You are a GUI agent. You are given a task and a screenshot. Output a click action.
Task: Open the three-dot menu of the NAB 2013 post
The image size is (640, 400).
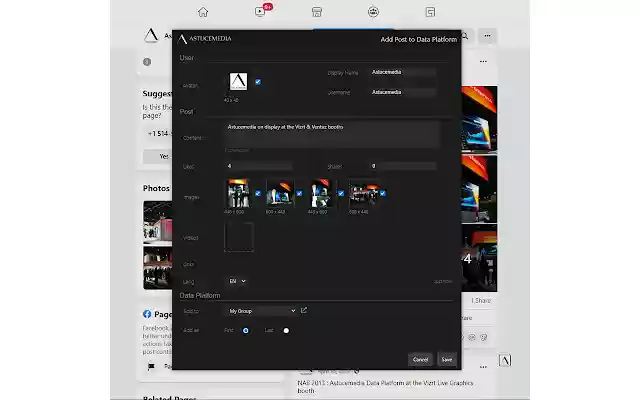tap(483, 367)
